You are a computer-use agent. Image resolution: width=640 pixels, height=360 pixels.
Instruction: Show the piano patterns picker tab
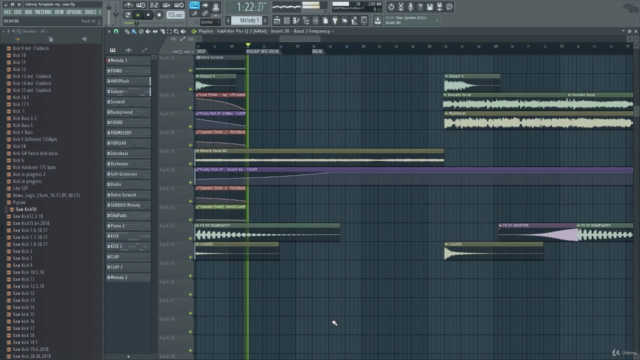[112, 50]
